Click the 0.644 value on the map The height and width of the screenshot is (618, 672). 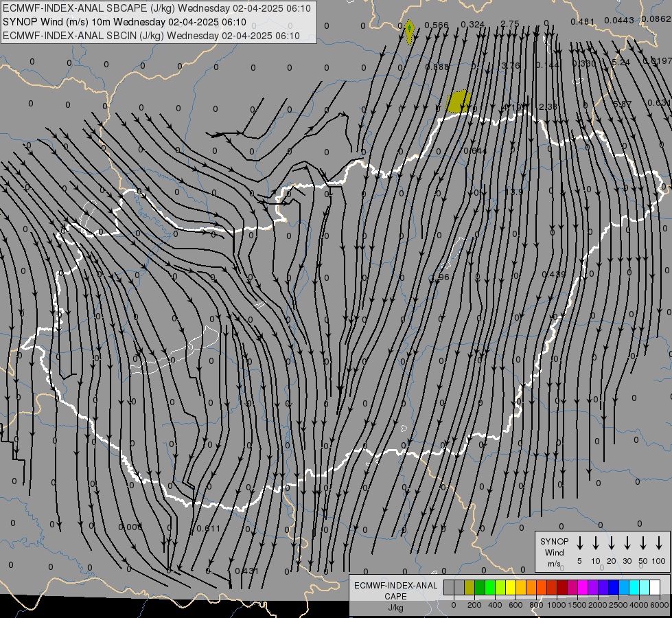click(x=475, y=150)
